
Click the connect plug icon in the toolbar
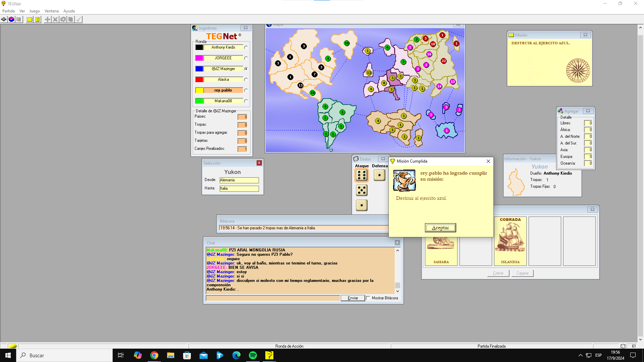pos(4,19)
